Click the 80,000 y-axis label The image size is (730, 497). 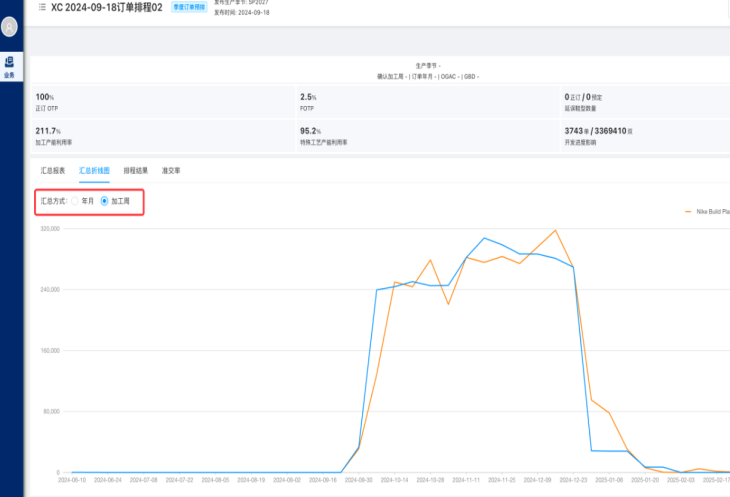coord(52,412)
